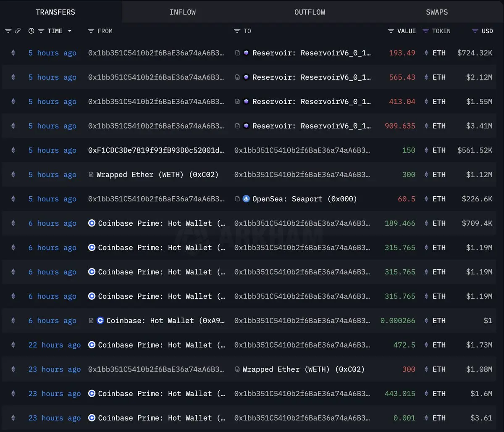Viewport: 504px width, 432px height.
Task: Click the Coinbase logo in the 443.015 ETH row
Action: click(92, 394)
